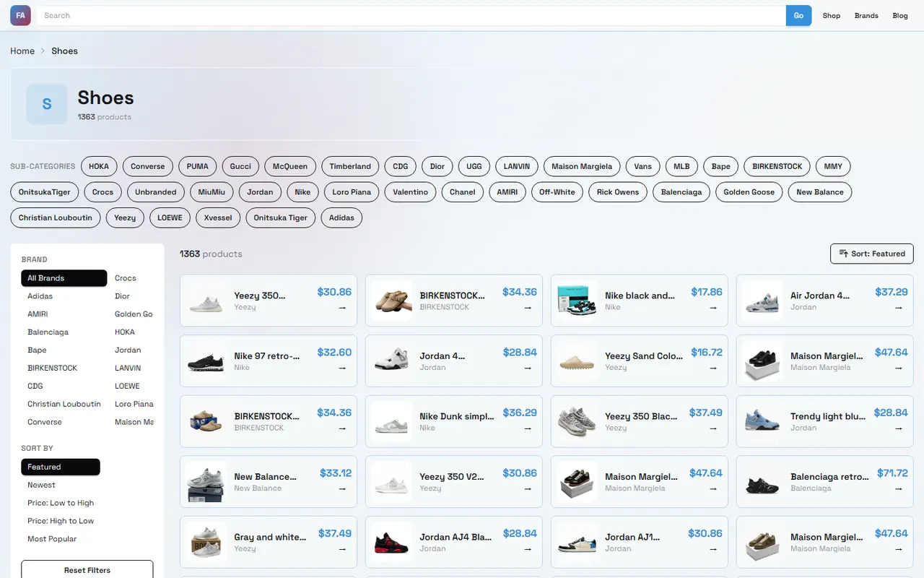Select Golden Goose sub-category chip

[749, 192]
